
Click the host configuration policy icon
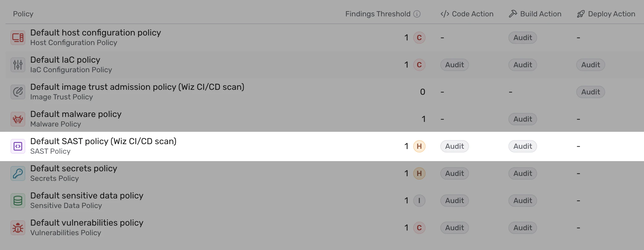18,38
